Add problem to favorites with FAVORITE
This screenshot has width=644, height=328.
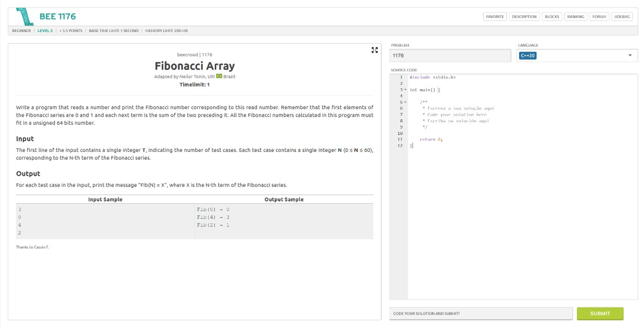tap(495, 17)
